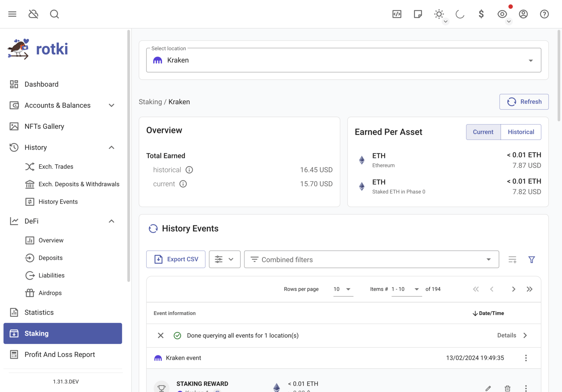The height and width of the screenshot is (392, 562).
Task: Open NFTs Gallery page
Action: [x=63, y=126]
